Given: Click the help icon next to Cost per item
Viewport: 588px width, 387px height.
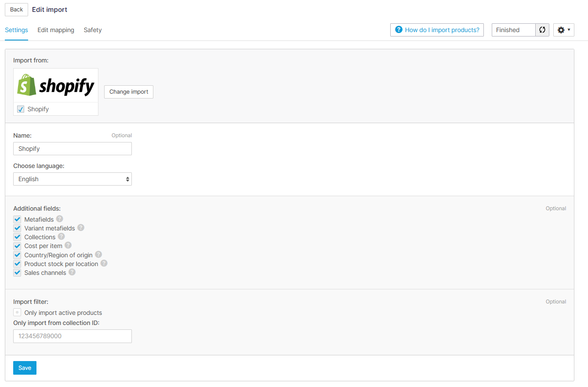Looking at the screenshot, I should click(68, 245).
